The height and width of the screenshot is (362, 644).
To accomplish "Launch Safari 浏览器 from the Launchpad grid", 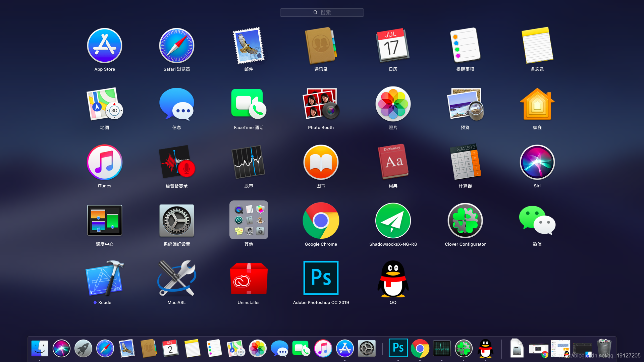I will [176, 46].
